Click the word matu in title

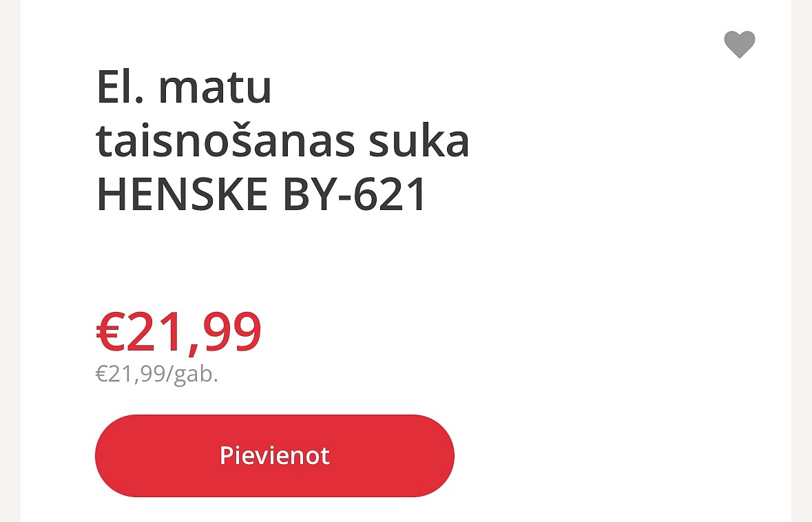(x=215, y=88)
